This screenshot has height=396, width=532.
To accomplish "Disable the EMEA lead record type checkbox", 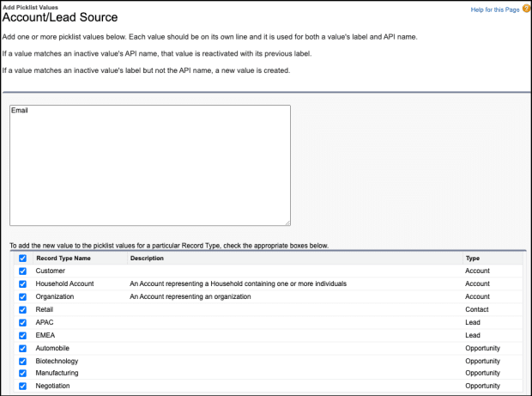I will 22,335.
